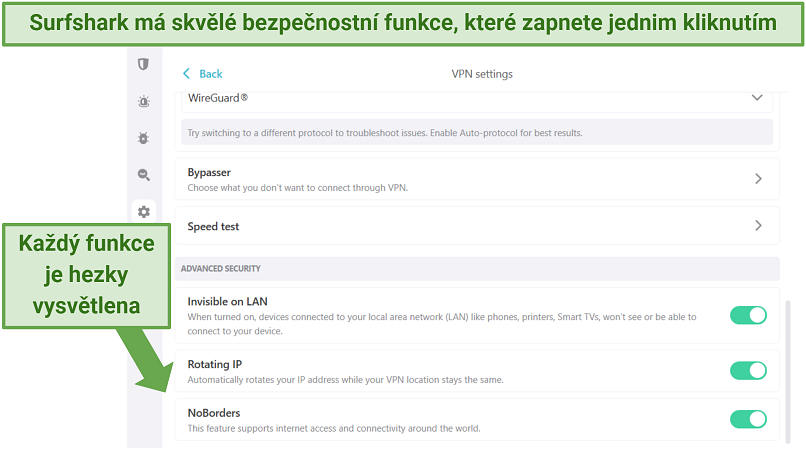
Task: Click the NoBorders title
Action: click(x=214, y=413)
